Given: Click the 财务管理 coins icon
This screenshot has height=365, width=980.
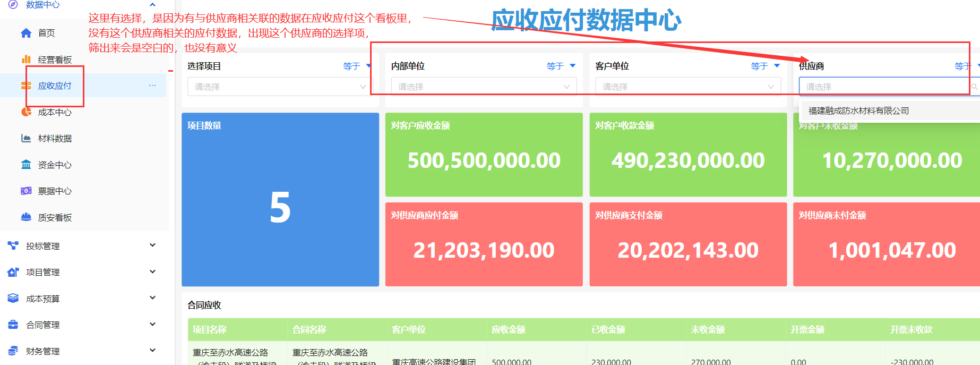Looking at the screenshot, I should [13, 351].
